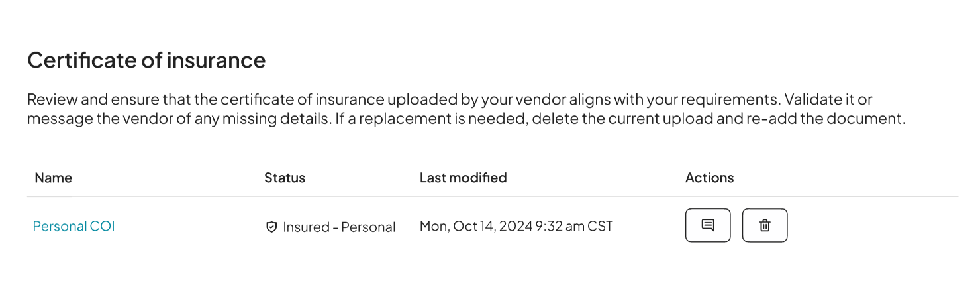
Task: Click the shield icon beside Insured status
Action: click(x=271, y=227)
